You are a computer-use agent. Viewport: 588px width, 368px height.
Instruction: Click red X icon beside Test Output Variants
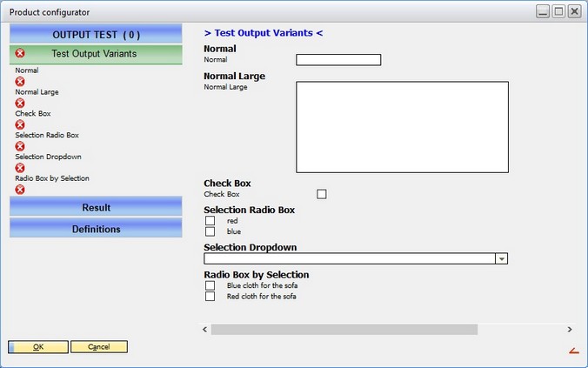tap(21, 54)
